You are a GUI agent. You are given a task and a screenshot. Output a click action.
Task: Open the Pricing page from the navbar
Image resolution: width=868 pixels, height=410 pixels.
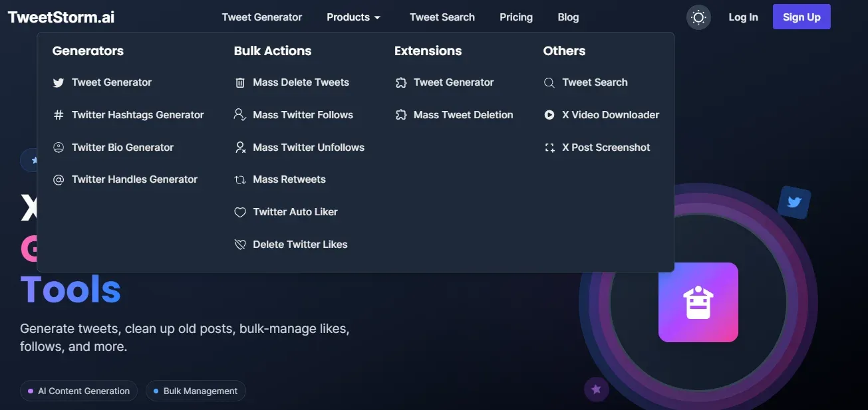[516, 17]
